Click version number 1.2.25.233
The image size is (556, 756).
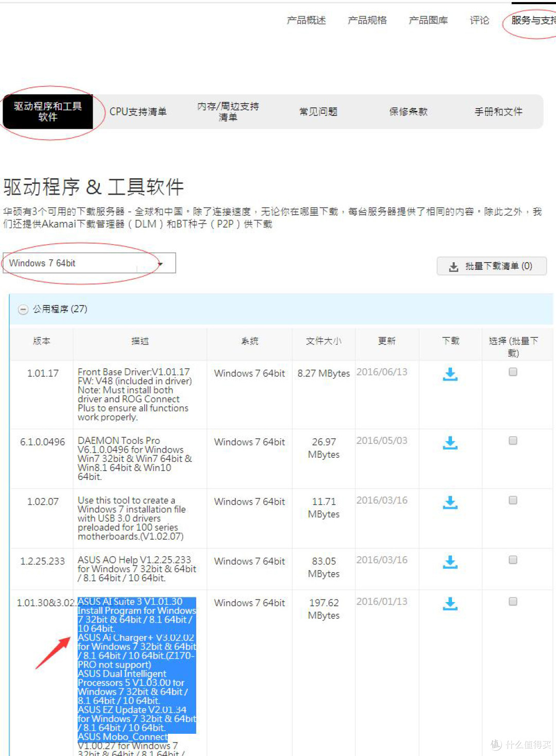coord(42,561)
